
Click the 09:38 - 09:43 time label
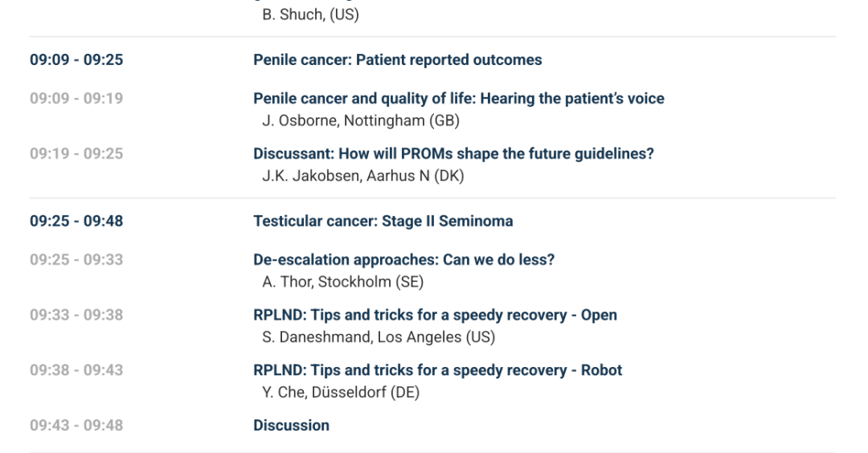tap(76, 370)
